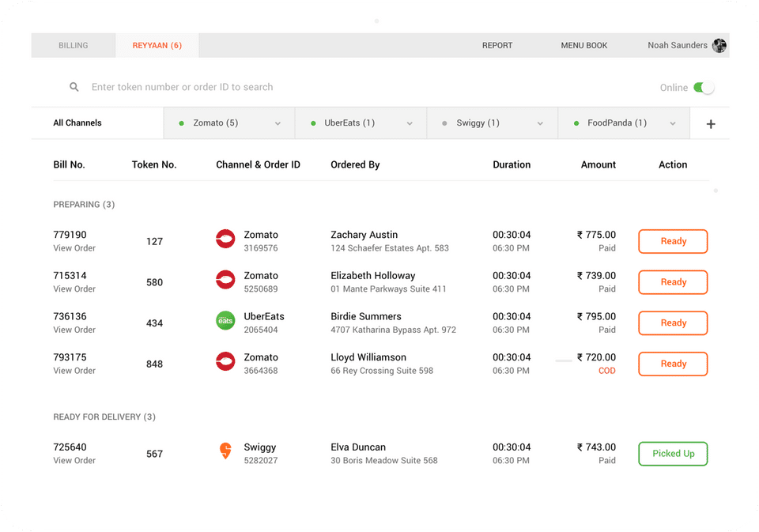The height and width of the screenshot is (532, 759).
Task: Click the COD payment label
Action: click(607, 371)
